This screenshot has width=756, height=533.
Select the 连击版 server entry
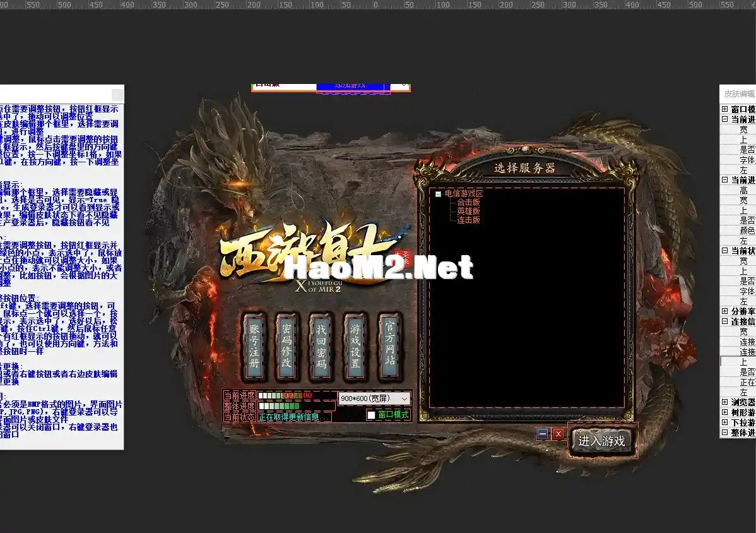click(469, 220)
